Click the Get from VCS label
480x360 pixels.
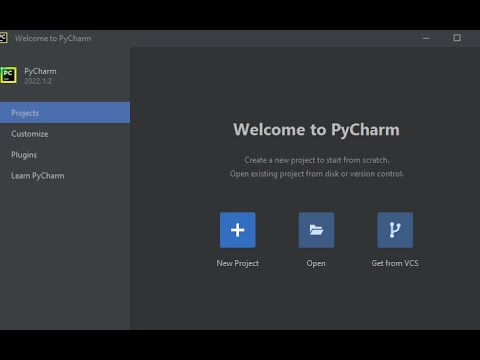(x=395, y=263)
